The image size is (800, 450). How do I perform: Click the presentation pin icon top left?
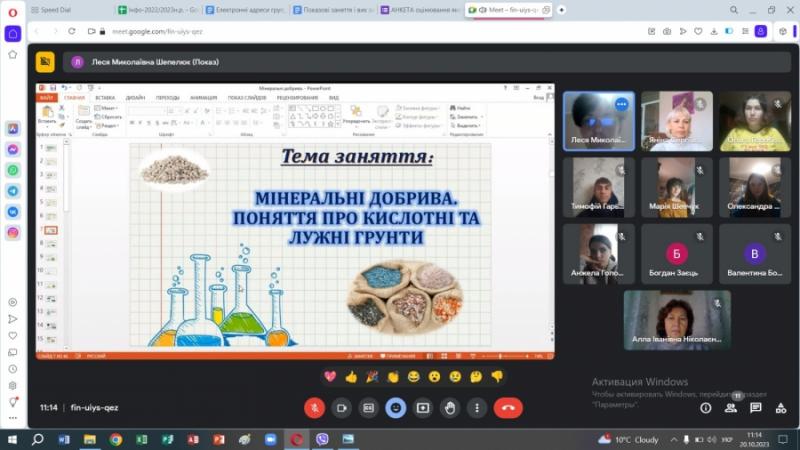45,62
